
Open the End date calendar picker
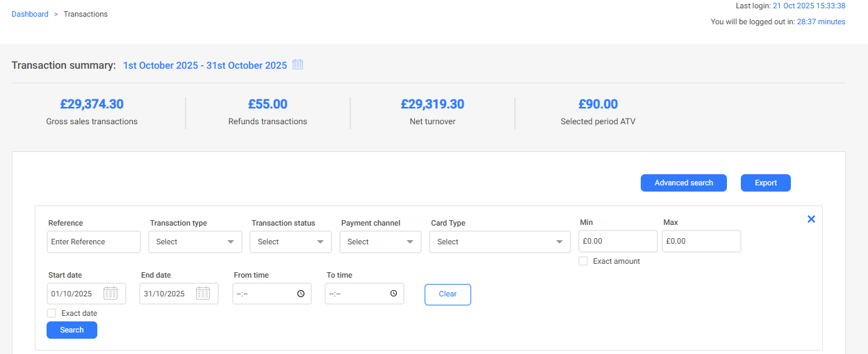tap(203, 294)
